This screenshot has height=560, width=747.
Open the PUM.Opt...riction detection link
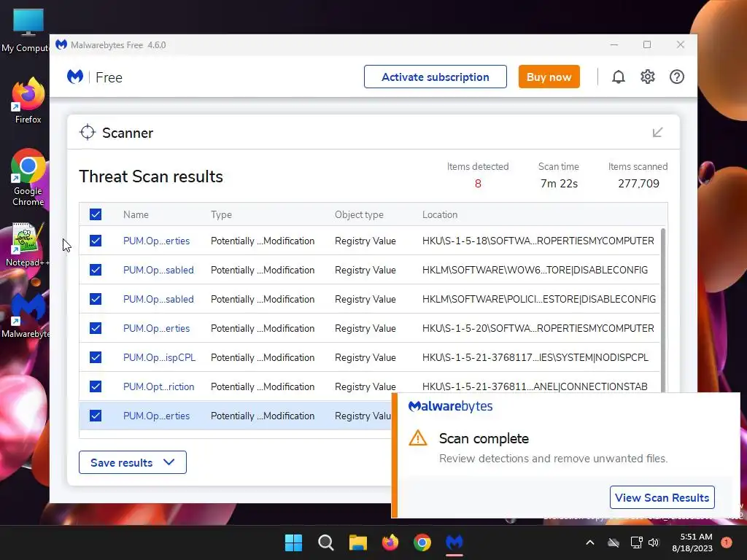point(158,386)
